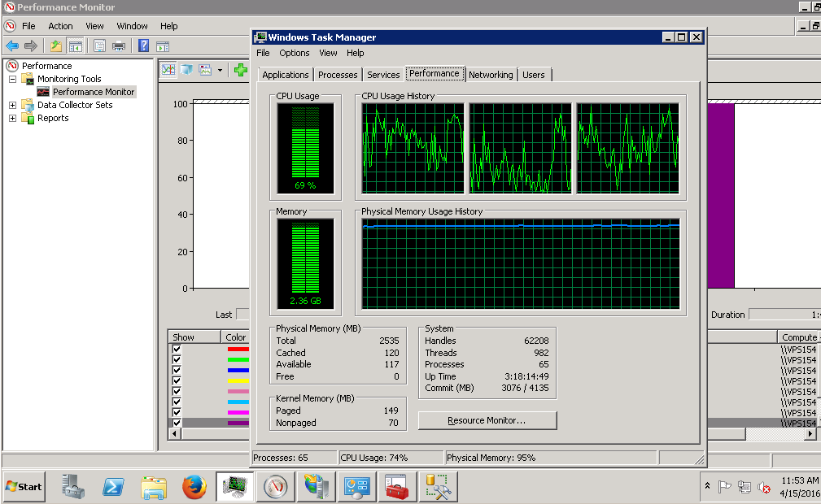Collapse the Monitoring Tools tree node
This screenshot has height=504, width=821.
coord(12,79)
